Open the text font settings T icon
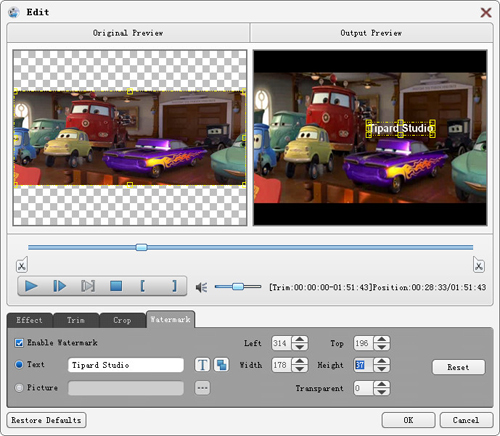 202,365
